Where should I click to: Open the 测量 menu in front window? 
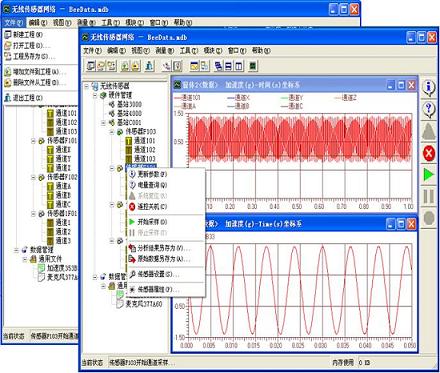pos(165,51)
